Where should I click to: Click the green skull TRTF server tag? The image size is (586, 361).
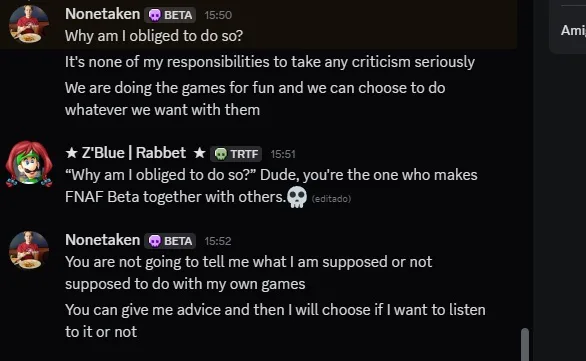pos(236,154)
